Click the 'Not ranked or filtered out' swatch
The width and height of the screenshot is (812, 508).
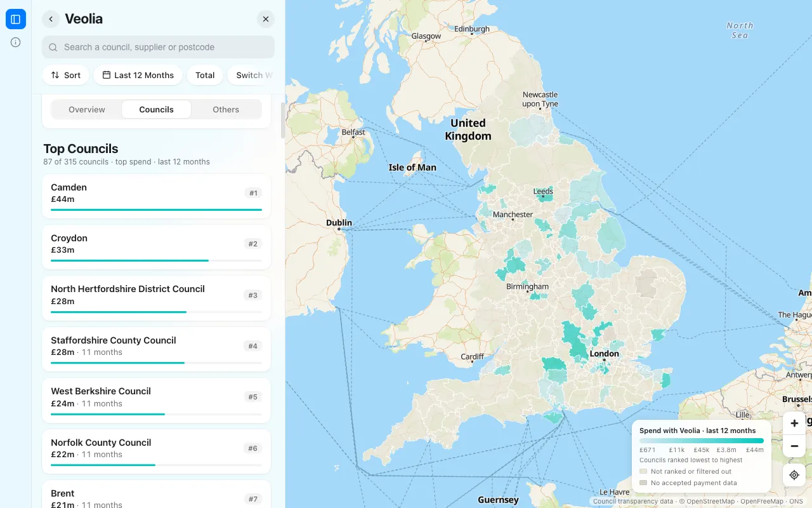[643, 472]
